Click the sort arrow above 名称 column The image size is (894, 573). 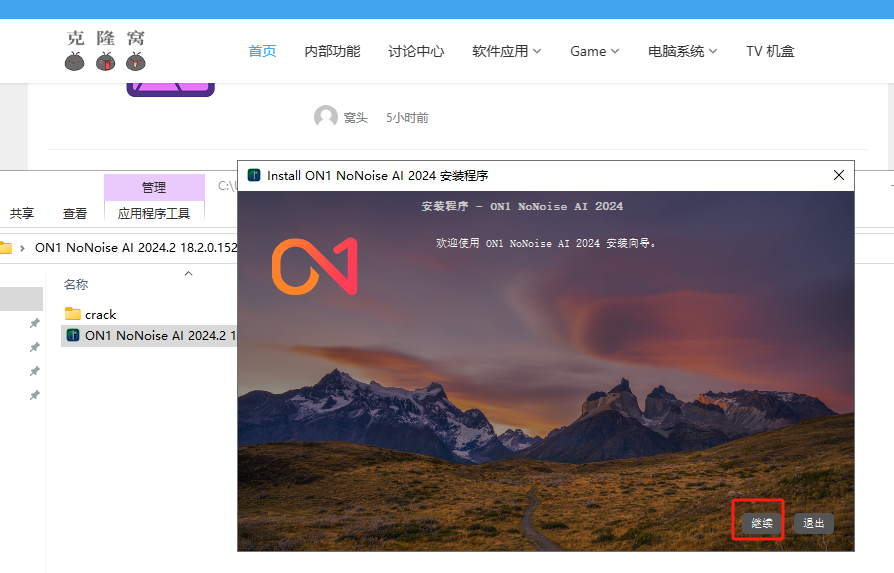189,274
